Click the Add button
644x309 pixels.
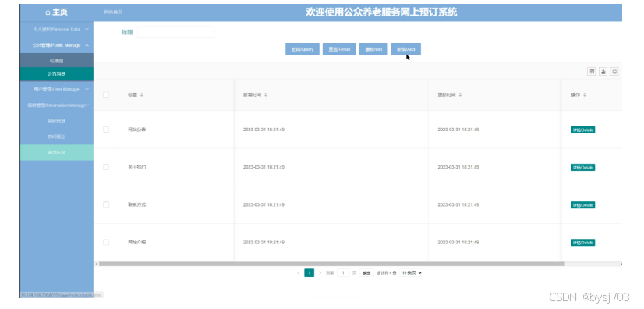(405, 49)
